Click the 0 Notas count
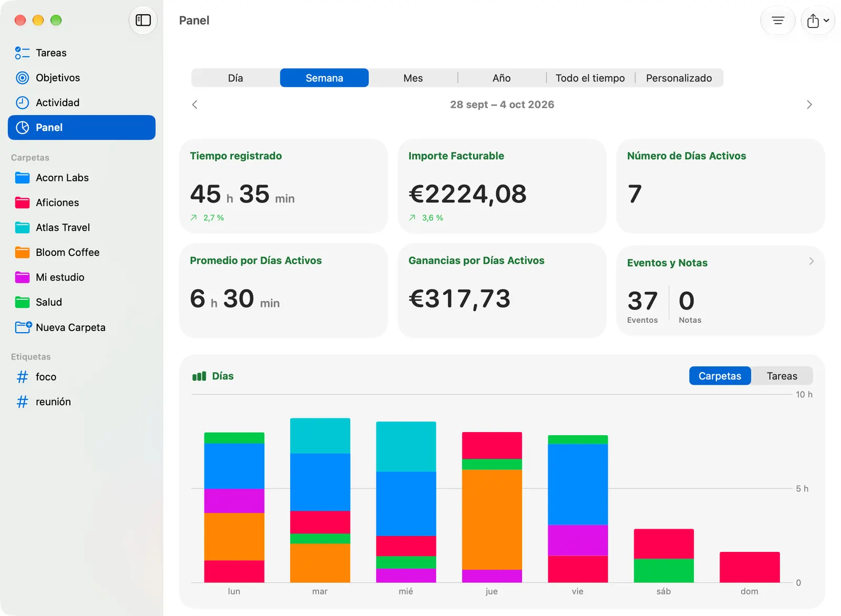Screen dimensions: 841x616 pyautogui.click(x=690, y=306)
